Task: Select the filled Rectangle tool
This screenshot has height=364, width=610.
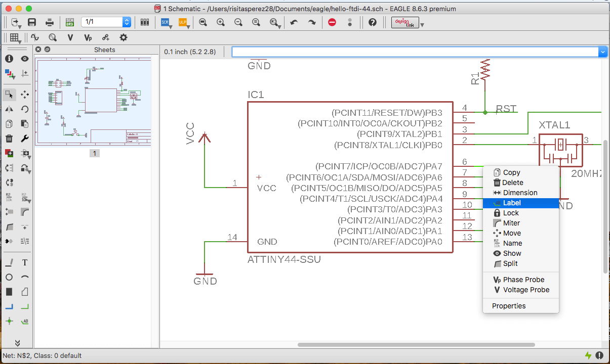Action: tap(9, 292)
